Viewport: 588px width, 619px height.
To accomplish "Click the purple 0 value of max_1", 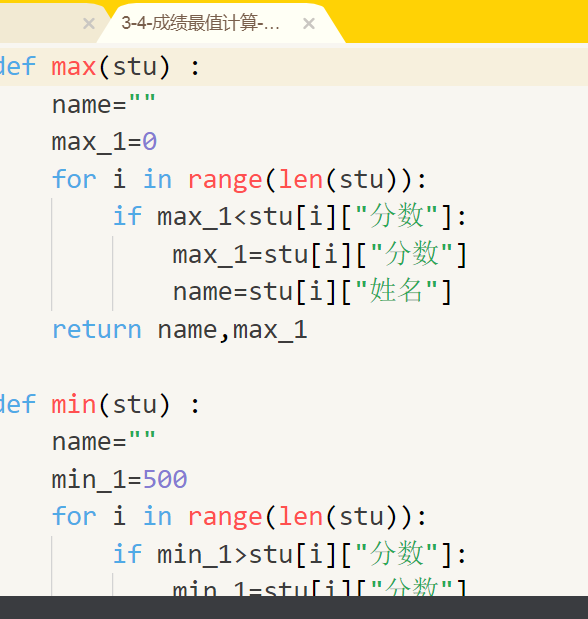I will 150,142.
